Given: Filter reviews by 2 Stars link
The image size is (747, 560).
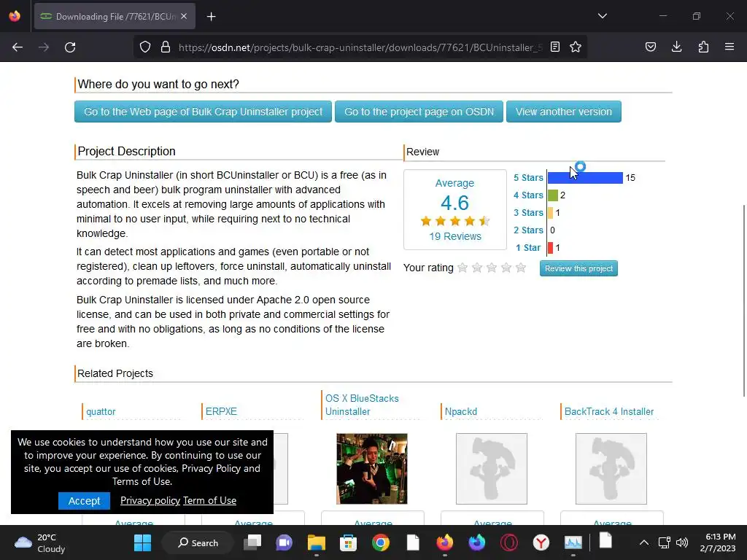Looking at the screenshot, I should pyautogui.click(x=528, y=230).
